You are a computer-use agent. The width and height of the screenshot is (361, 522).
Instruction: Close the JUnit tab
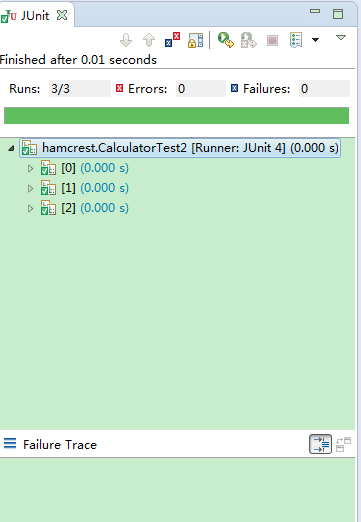62,15
